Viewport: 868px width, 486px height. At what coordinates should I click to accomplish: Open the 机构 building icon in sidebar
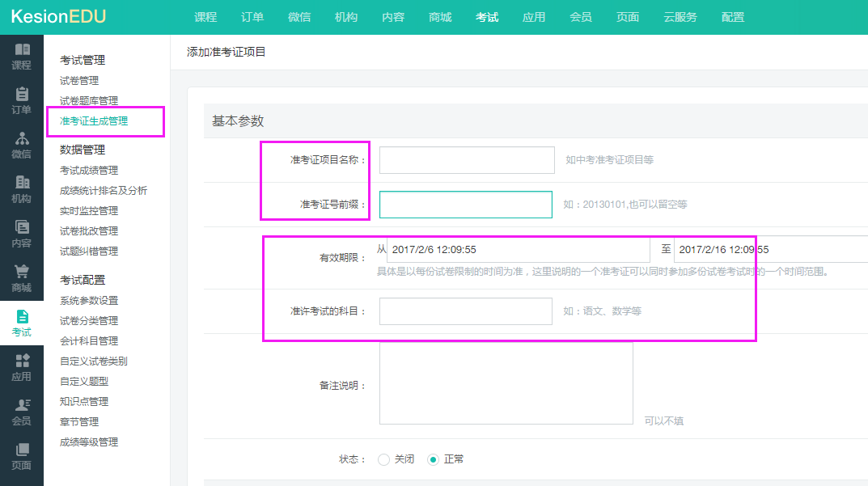coord(22,184)
